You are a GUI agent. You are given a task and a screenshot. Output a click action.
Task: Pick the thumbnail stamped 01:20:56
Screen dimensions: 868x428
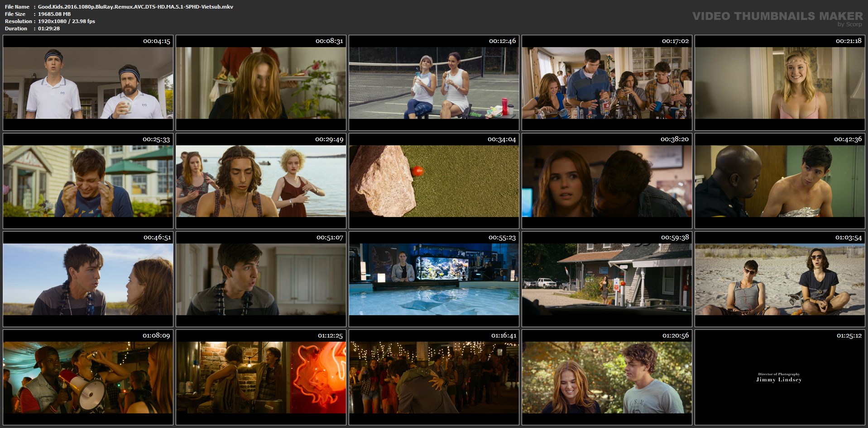(607, 377)
